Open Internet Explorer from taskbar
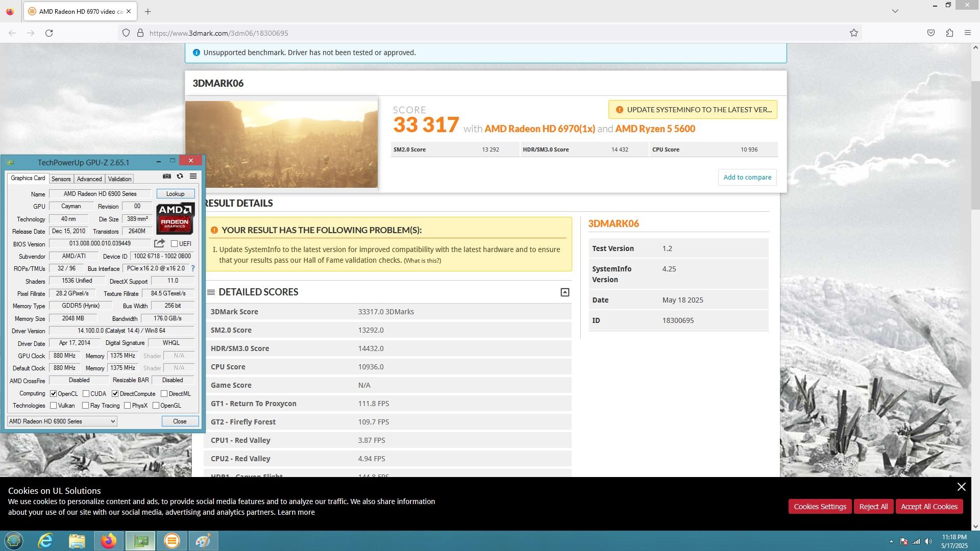Screen dimensions: 980x551 click(45, 541)
